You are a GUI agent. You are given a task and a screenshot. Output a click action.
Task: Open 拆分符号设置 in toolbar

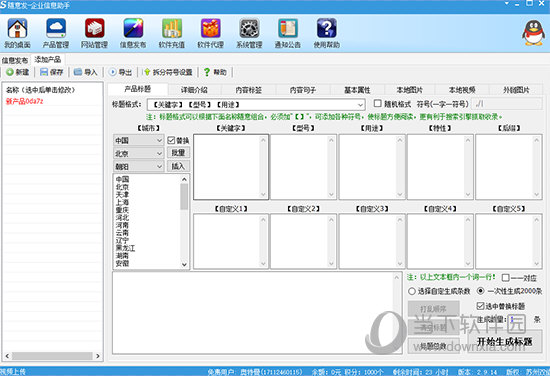(168, 72)
